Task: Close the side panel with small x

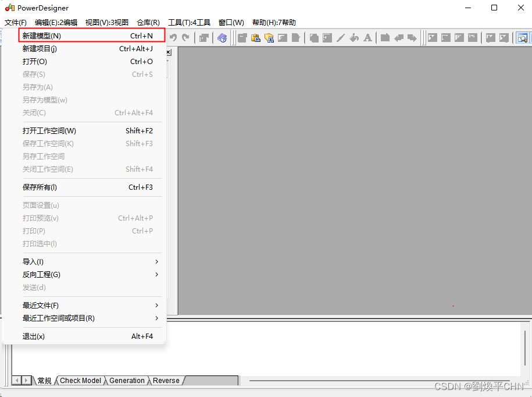Action: [169, 52]
